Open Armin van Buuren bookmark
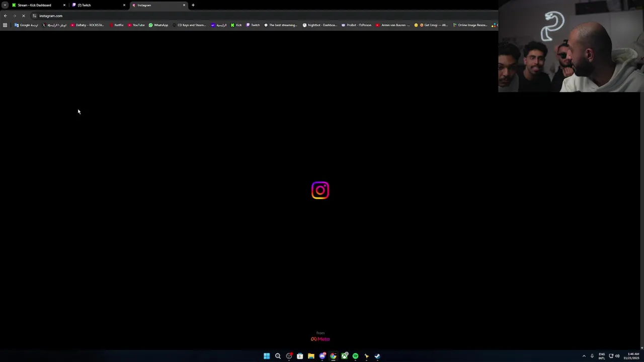This screenshot has width=644, height=362. (x=393, y=25)
